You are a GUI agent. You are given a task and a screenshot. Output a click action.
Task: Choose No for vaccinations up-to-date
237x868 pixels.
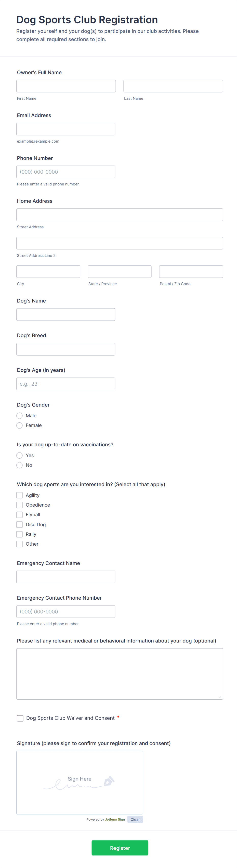click(20, 465)
